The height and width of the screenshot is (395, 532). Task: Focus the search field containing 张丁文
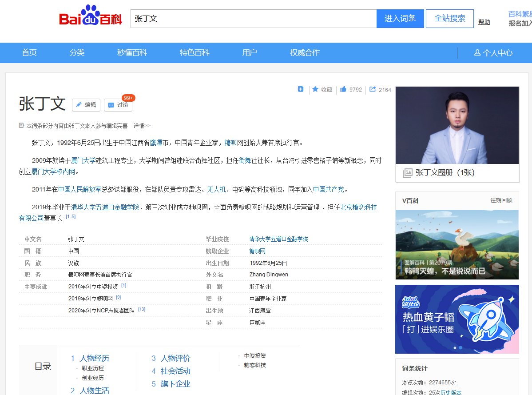point(254,18)
